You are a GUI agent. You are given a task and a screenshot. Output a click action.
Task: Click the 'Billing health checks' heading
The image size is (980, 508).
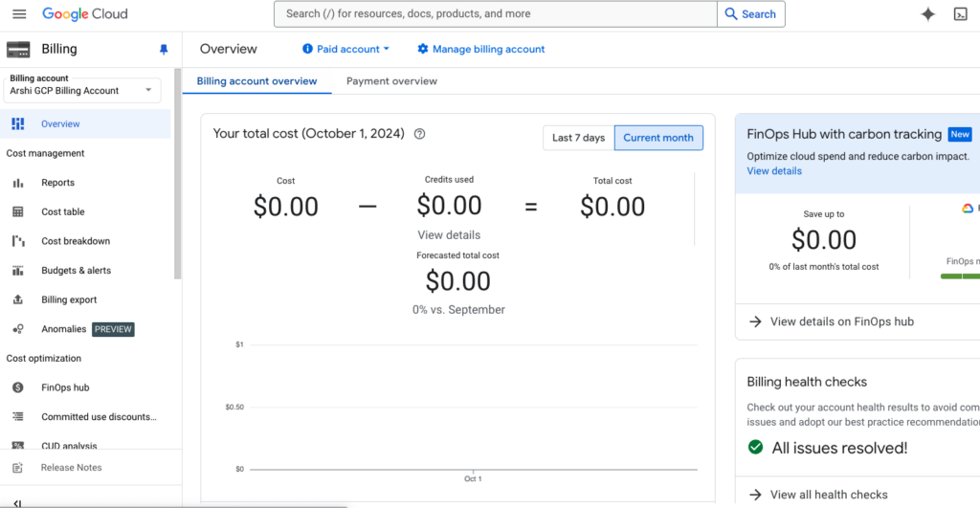[x=807, y=382]
